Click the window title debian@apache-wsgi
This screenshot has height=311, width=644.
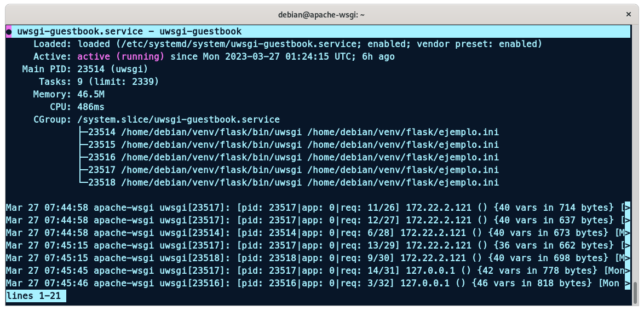coord(322,15)
